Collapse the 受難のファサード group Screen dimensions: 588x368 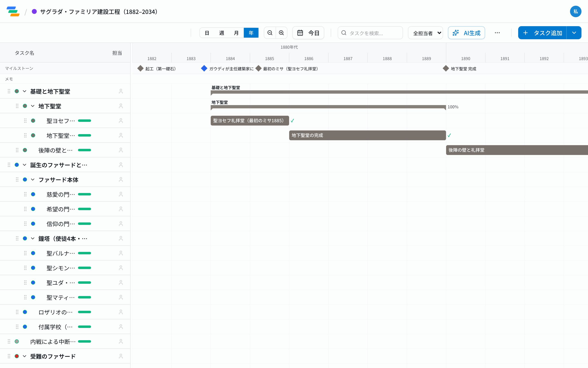click(x=24, y=356)
